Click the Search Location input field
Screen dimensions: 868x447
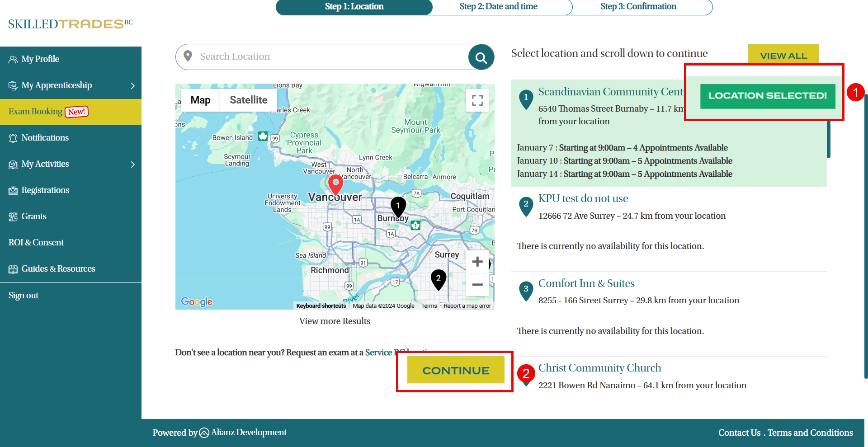325,56
